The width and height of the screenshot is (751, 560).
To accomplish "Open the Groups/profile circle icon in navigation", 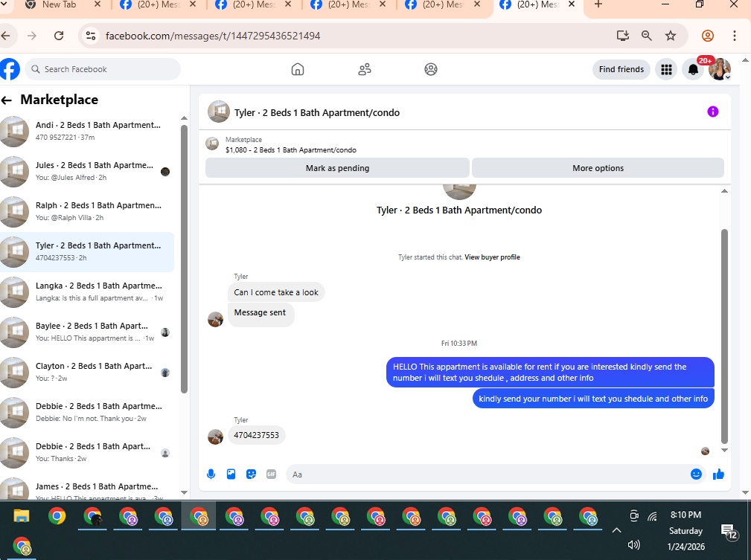I will (x=431, y=69).
